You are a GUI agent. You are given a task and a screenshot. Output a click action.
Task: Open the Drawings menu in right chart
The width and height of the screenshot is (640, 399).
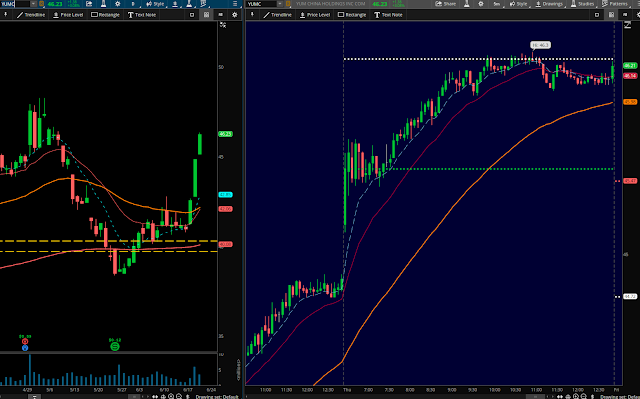click(x=549, y=4)
